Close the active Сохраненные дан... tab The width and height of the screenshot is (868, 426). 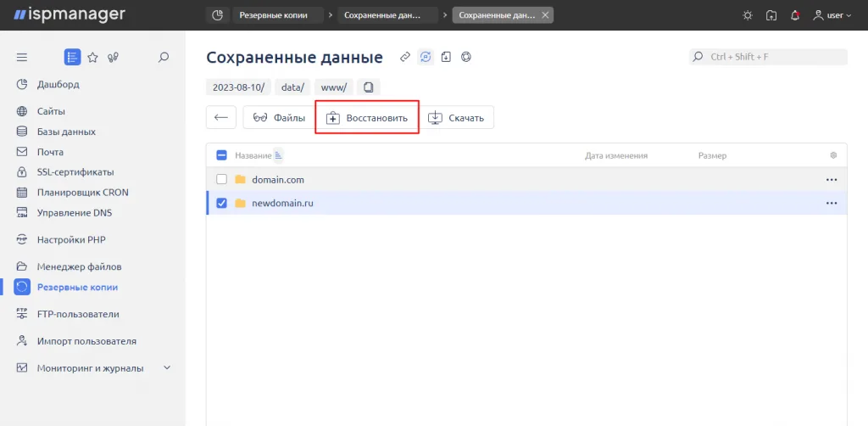point(545,15)
